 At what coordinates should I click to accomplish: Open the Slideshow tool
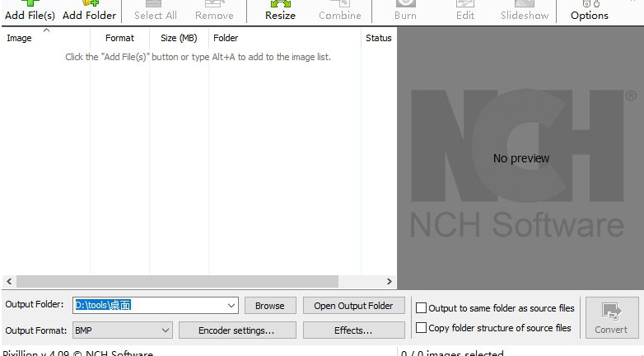click(x=525, y=12)
